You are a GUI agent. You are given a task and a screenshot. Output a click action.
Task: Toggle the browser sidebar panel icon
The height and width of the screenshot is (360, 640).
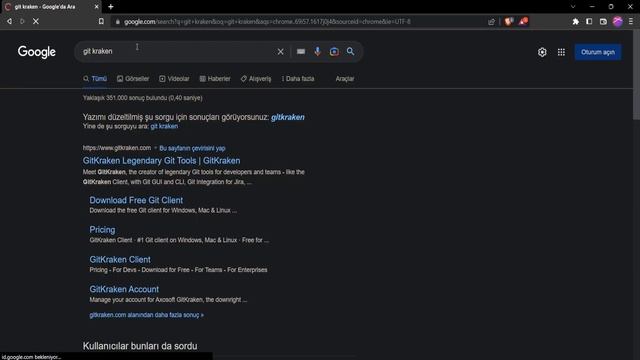point(589,21)
